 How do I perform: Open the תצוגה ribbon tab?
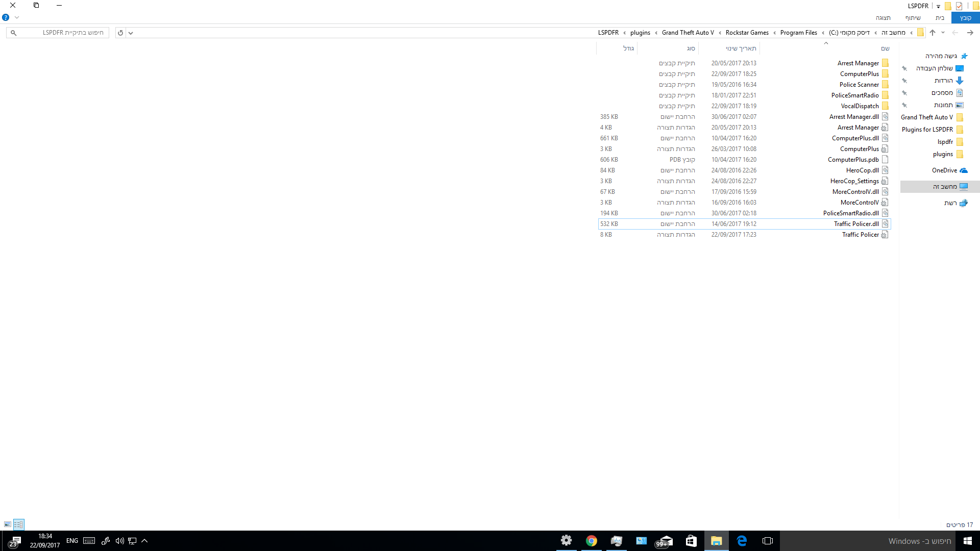pos(883,18)
